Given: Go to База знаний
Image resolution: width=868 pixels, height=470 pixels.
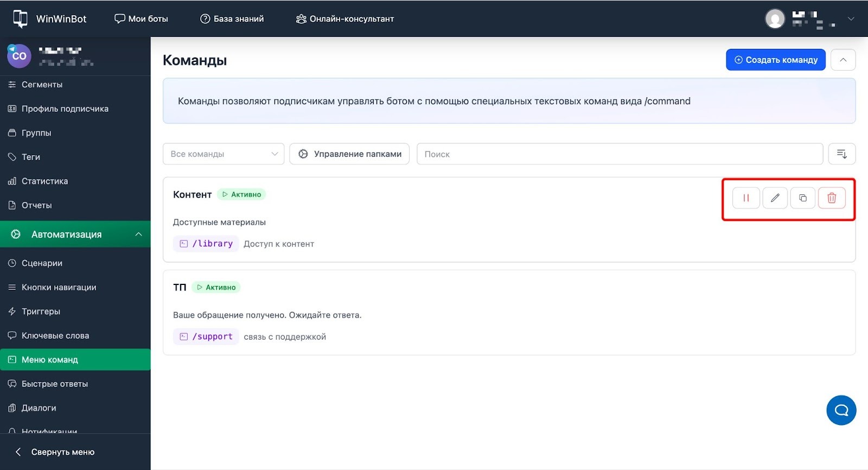Looking at the screenshot, I should point(232,18).
